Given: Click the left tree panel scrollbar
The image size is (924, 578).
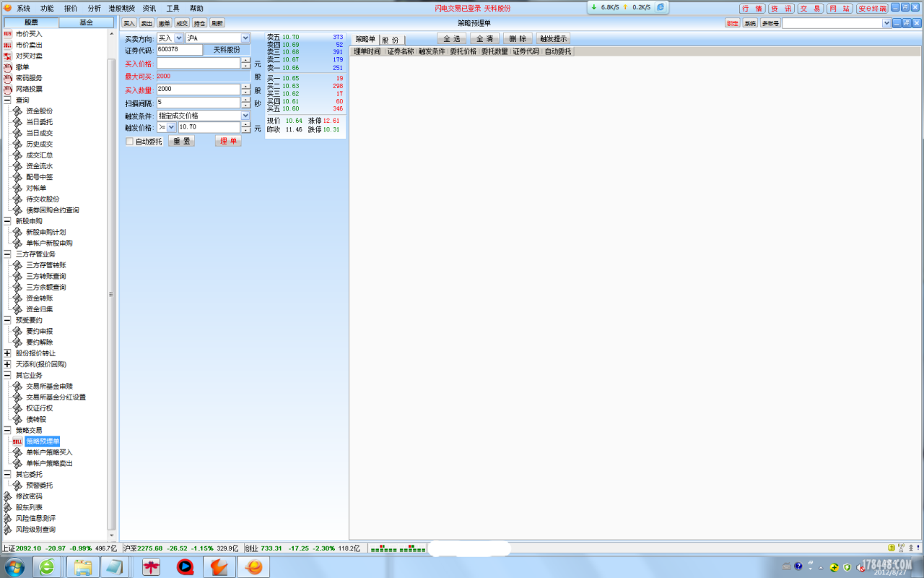Looking at the screenshot, I should click(x=111, y=289).
